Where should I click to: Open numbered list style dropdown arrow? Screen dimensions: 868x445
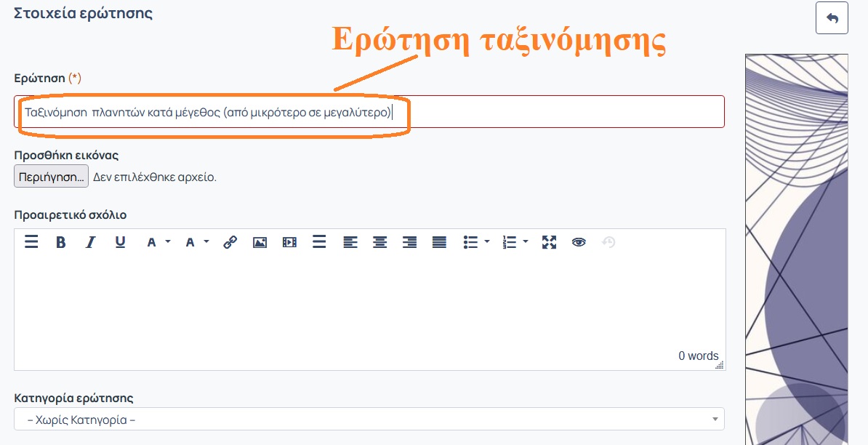point(526,241)
